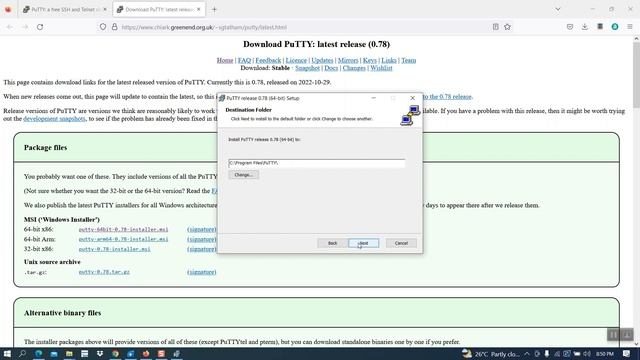Click the Firefox View icon in tab strip

click(8, 9)
